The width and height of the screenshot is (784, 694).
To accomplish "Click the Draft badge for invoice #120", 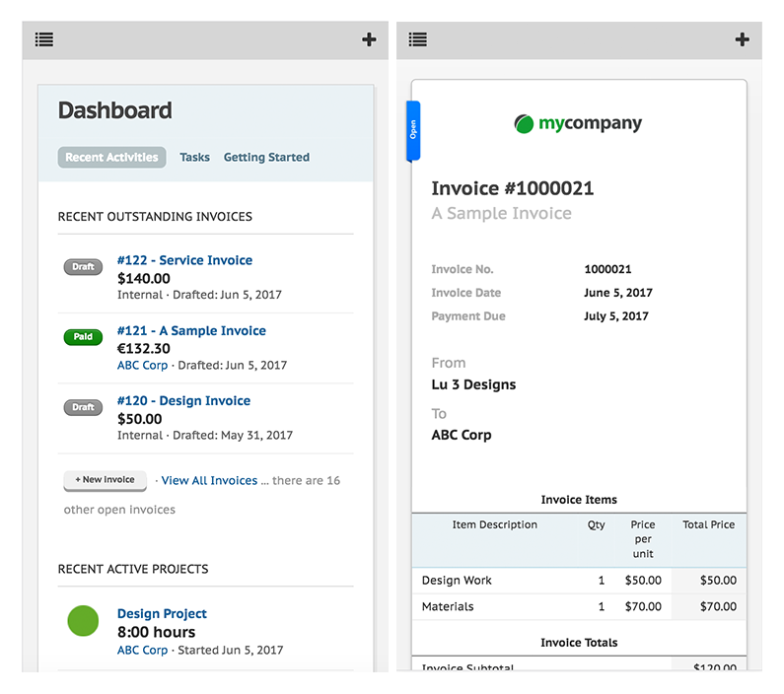I will point(83,407).
